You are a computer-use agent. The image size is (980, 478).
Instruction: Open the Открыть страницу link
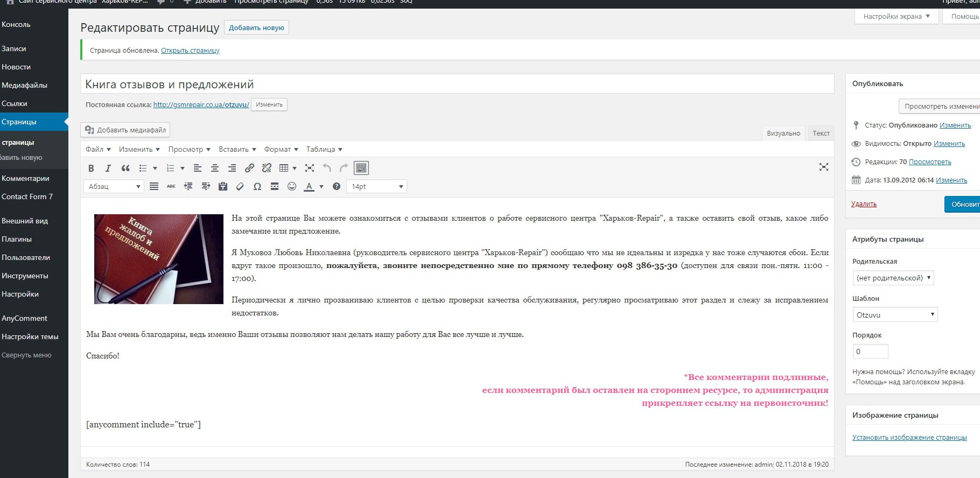190,51
